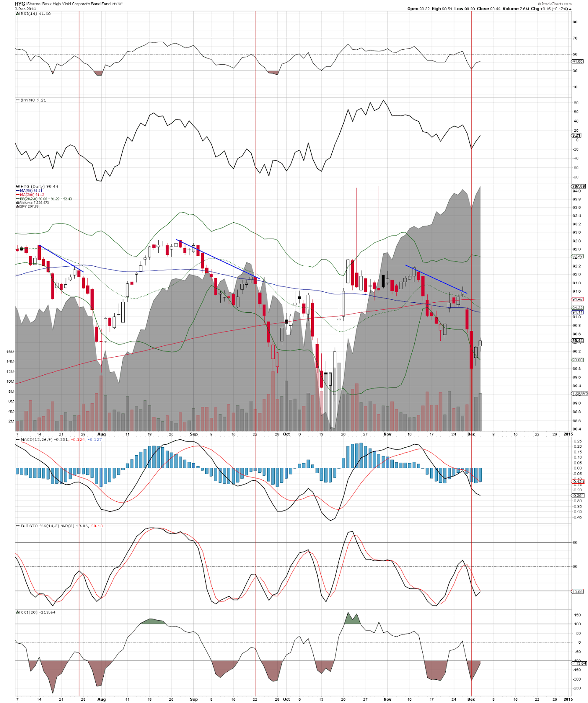Click the small icon beside RSI(14)
This screenshot has width=588, height=703.
(18, 14)
